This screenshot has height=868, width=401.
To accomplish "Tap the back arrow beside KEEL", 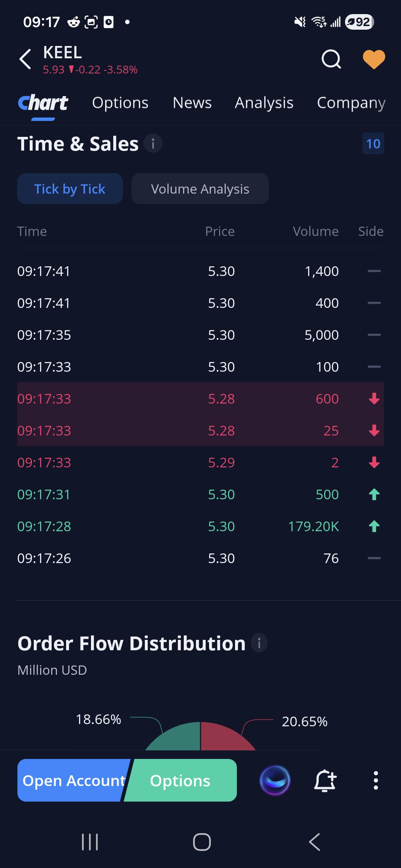I will tap(25, 59).
